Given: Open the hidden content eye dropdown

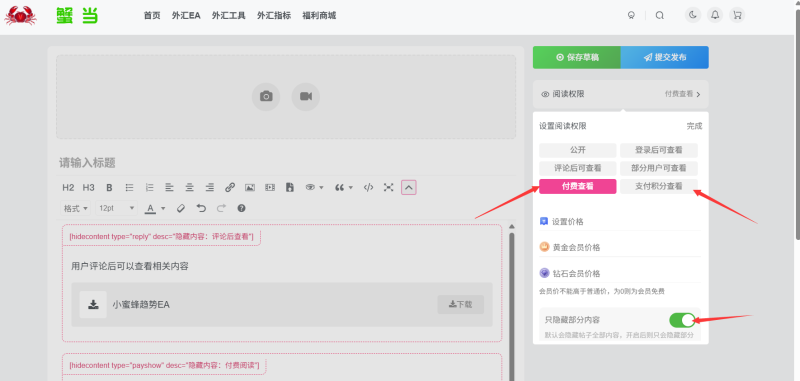Looking at the screenshot, I should [x=314, y=188].
